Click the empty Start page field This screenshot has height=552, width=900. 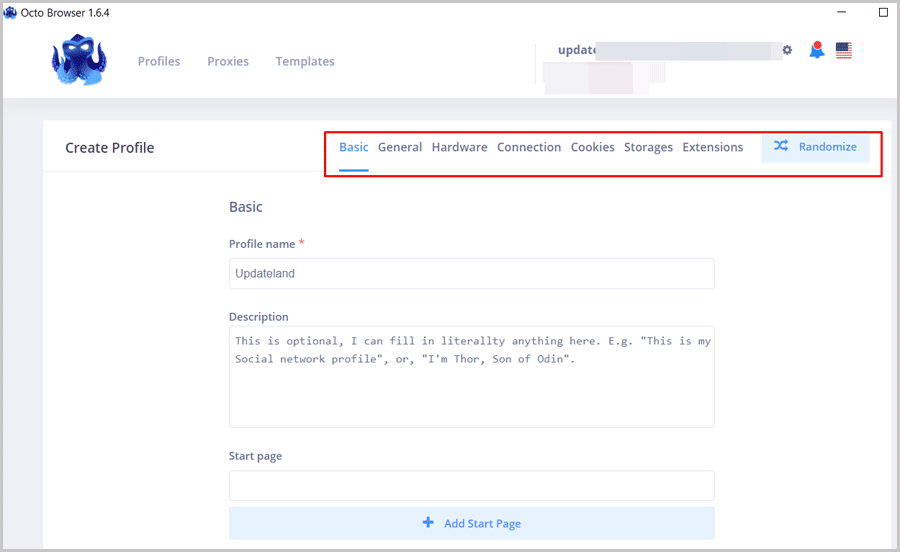click(471, 486)
